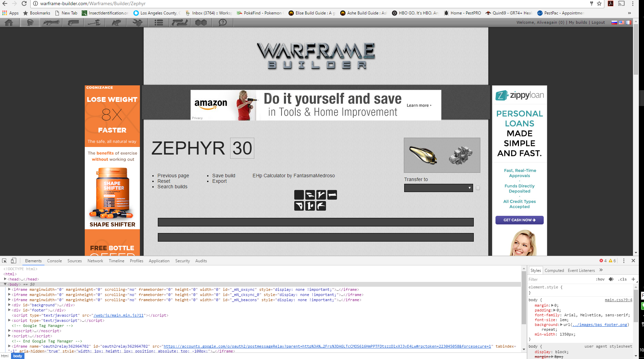The image size is (644, 359).
Task: Select the third polarity icon in top row
Action: (321, 195)
